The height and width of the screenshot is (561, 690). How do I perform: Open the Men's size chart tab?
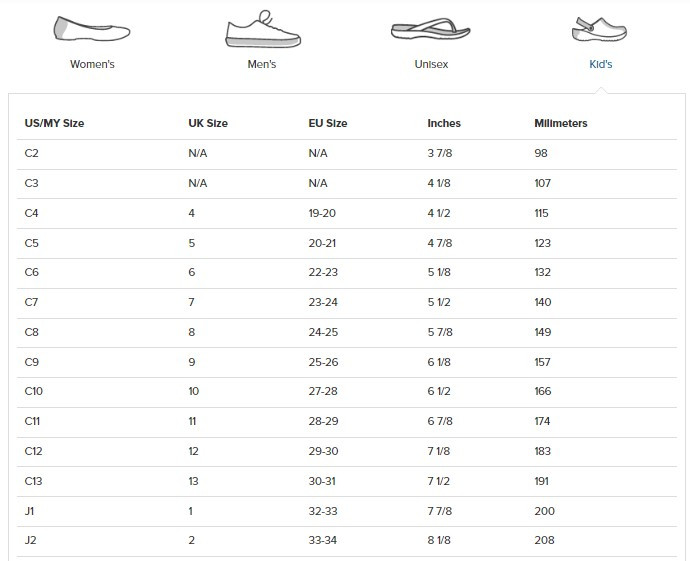tap(261, 64)
